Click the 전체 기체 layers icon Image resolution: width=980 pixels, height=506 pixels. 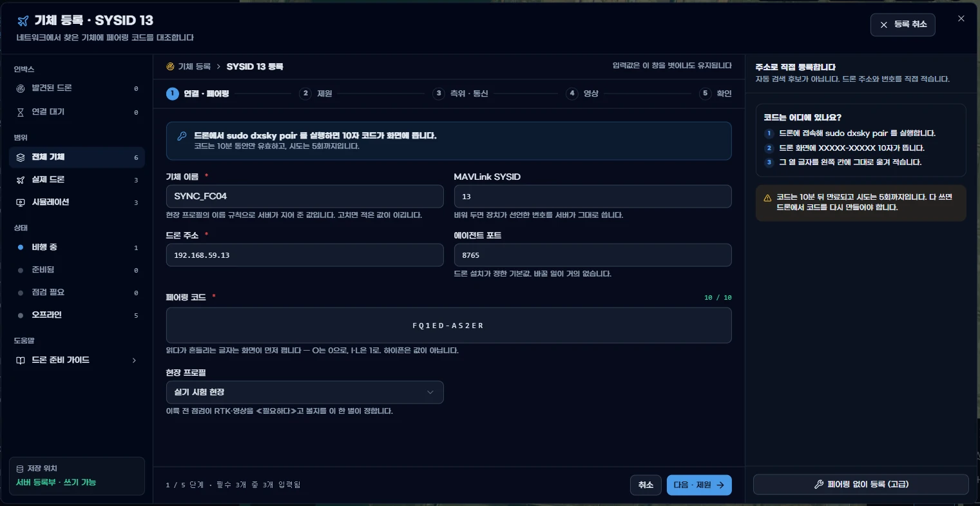[20, 157]
